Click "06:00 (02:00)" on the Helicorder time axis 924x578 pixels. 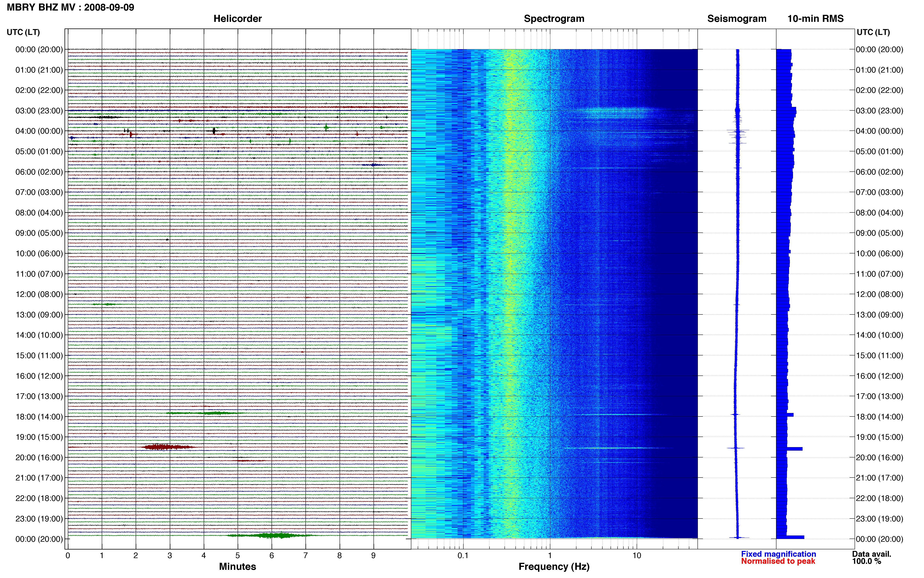click(x=39, y=172)
